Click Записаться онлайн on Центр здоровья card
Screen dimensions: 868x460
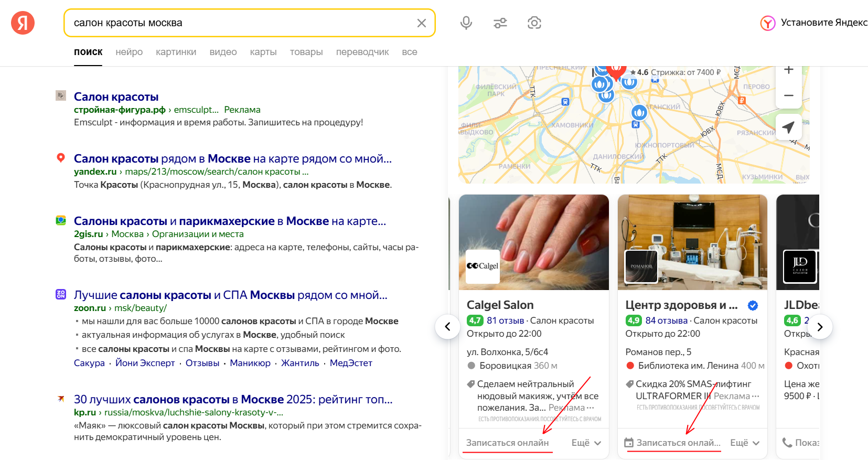673,443
